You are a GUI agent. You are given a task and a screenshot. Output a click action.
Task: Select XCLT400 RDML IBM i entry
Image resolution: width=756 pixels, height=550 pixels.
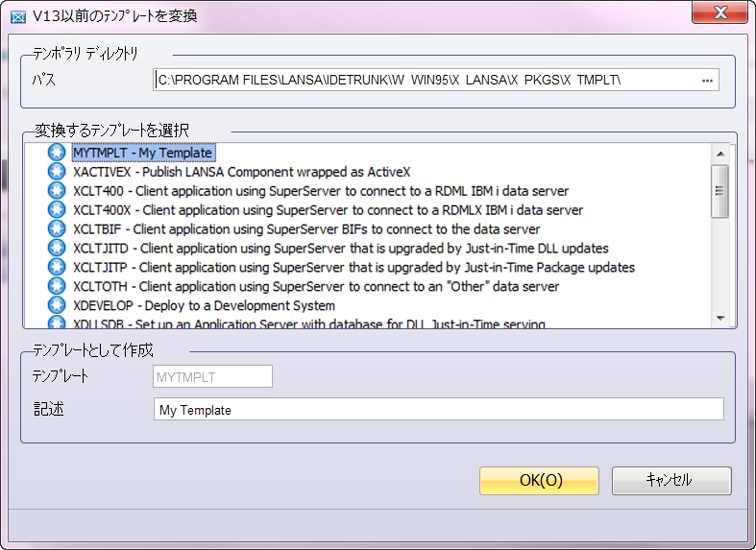[x=321, y=191]
